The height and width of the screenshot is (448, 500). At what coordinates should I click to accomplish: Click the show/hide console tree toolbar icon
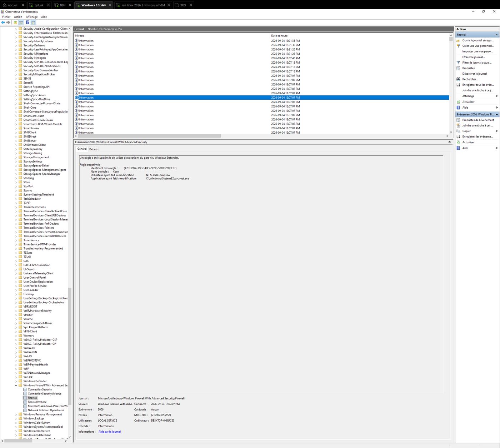[21, 23]
